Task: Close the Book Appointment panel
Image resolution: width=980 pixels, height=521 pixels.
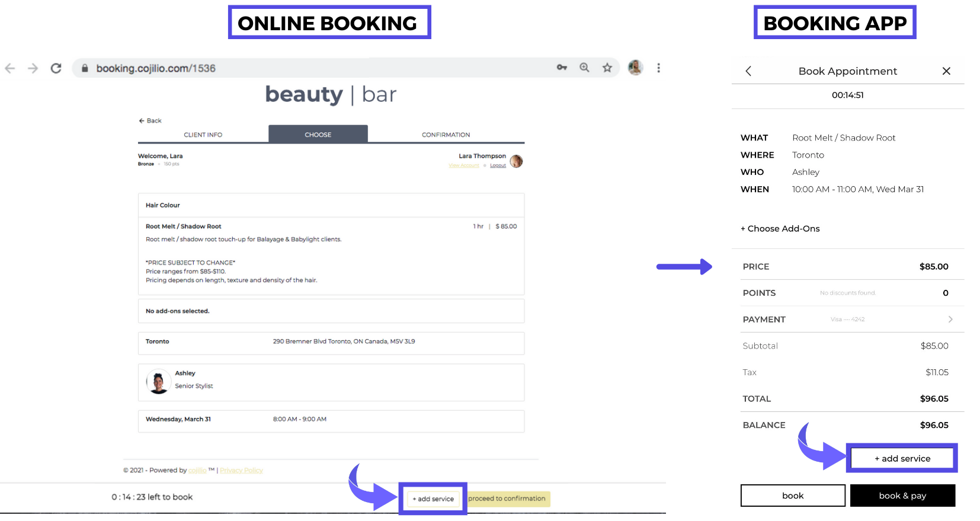Action: click(946, 71)
